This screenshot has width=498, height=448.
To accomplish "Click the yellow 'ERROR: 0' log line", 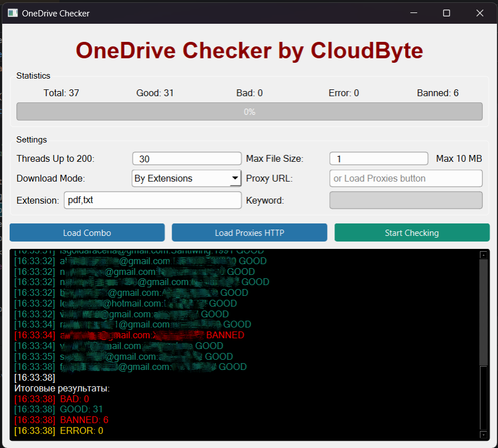I will (59, 430).
